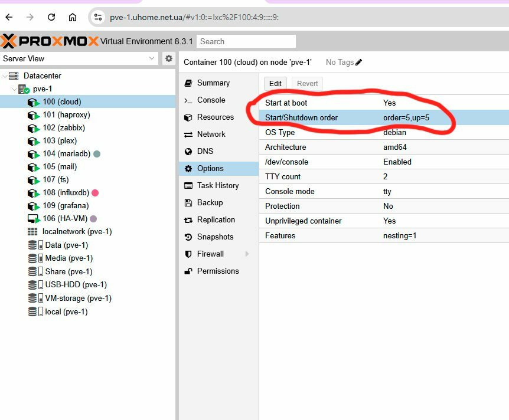The height and width of the screenshot is (420, 509).
Task: Select the Architecture row
Action: pyautogui.click(x=384, y=147)
